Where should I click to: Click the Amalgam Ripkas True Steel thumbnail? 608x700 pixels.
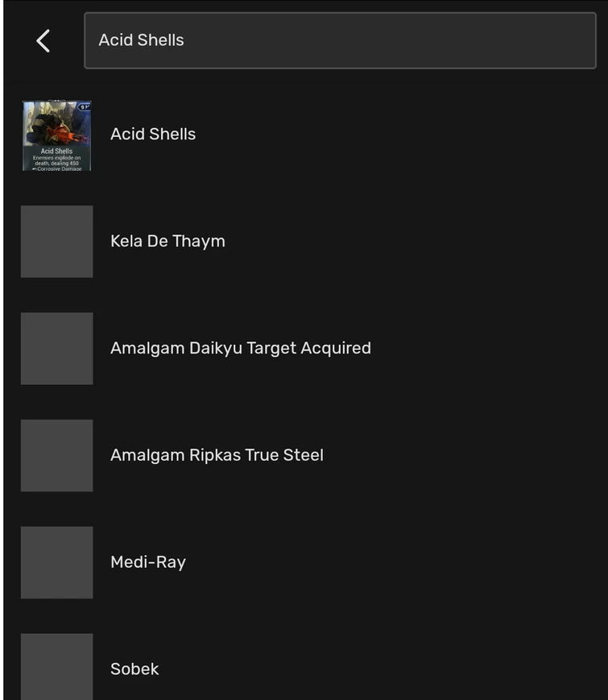coord(56,456)
